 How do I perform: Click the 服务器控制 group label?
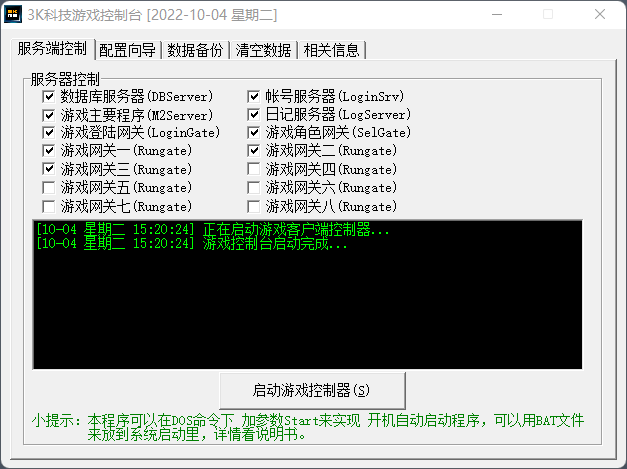(x=65, y=79)
